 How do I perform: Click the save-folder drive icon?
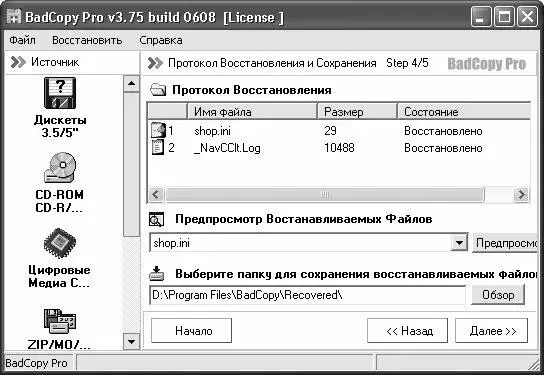157,273
